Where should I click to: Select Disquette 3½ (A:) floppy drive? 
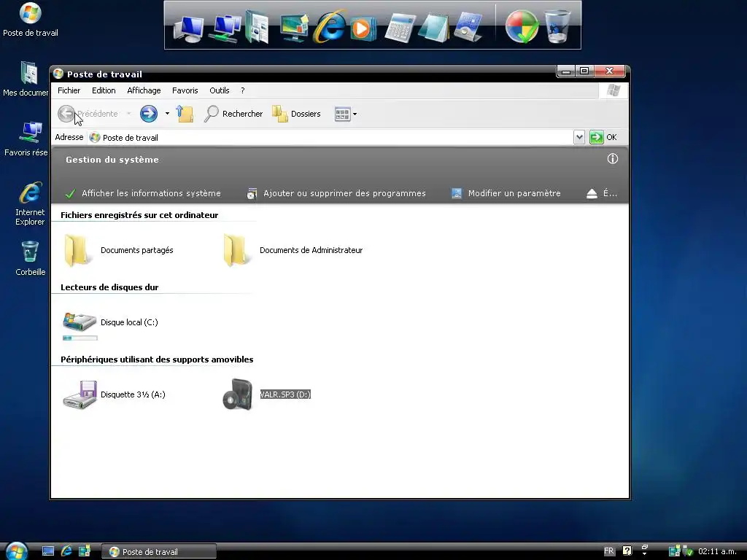(x=115, y=394)
